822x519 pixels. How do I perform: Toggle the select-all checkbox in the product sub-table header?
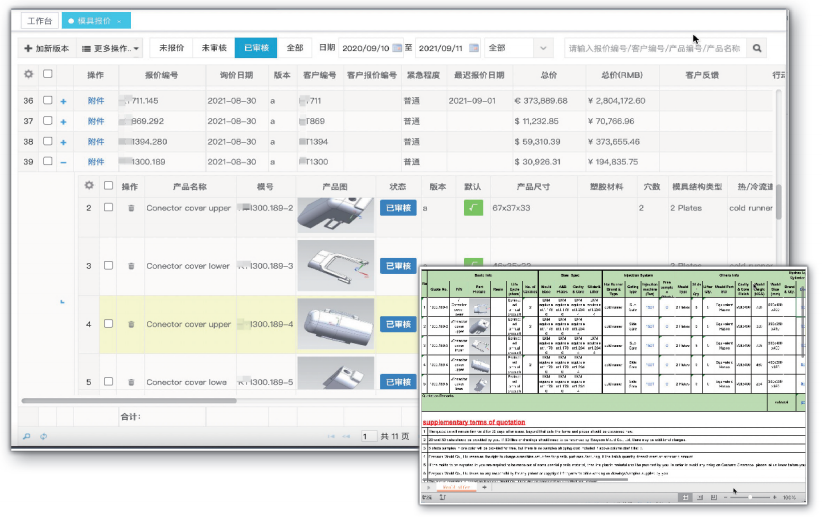(109, 186)
